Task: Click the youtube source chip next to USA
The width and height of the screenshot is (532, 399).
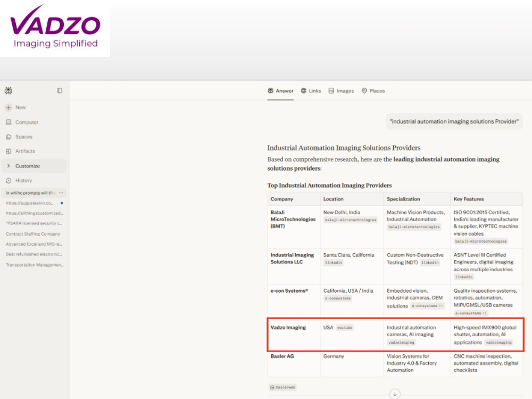Action: pos(344,328)
